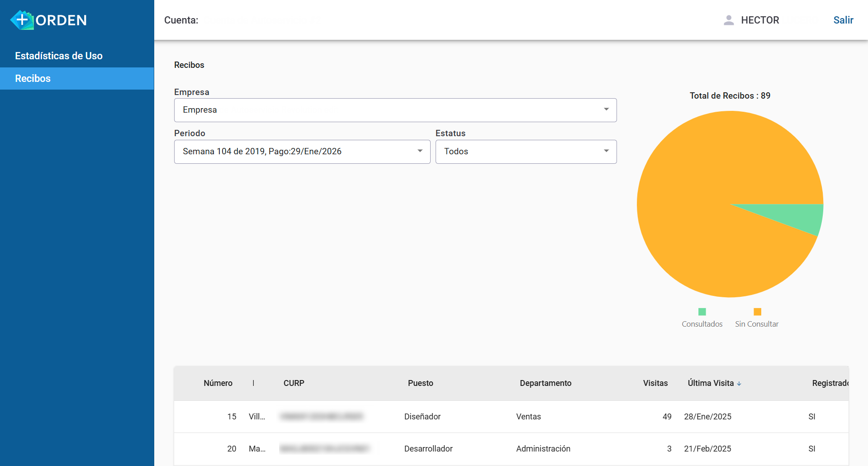Select the Diseñador row numbered 15
Screen dimensions: 868x466
coord(422,417)
